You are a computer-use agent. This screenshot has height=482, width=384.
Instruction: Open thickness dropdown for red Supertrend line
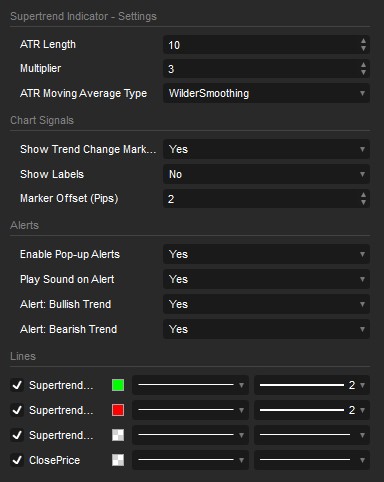(312, 410)
